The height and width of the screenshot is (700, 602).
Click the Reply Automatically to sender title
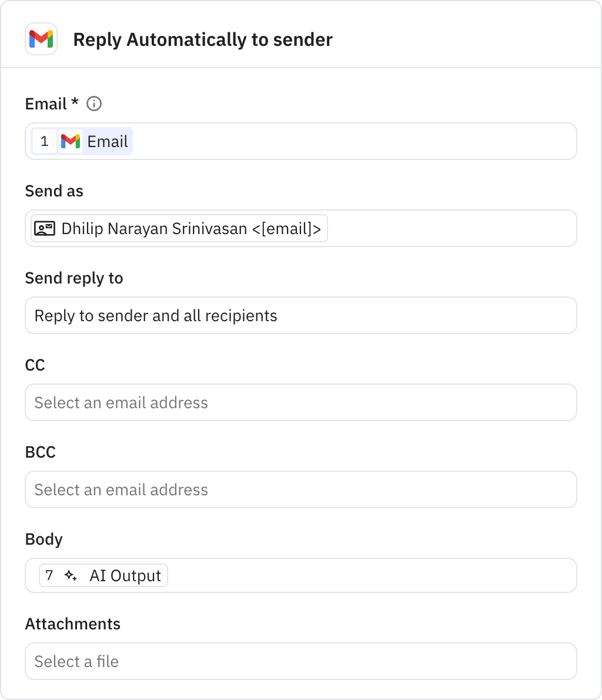pyautogui.click(x=203, y=40)
